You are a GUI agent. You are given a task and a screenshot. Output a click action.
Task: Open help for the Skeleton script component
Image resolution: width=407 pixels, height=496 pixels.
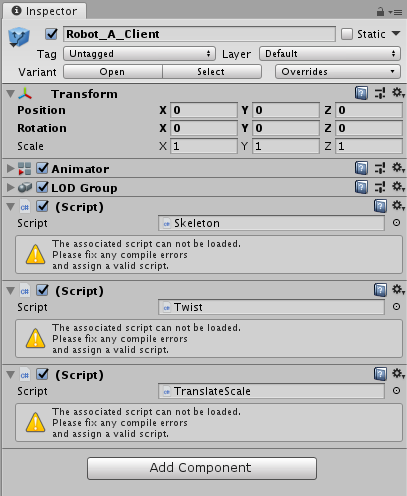(380, 206)
